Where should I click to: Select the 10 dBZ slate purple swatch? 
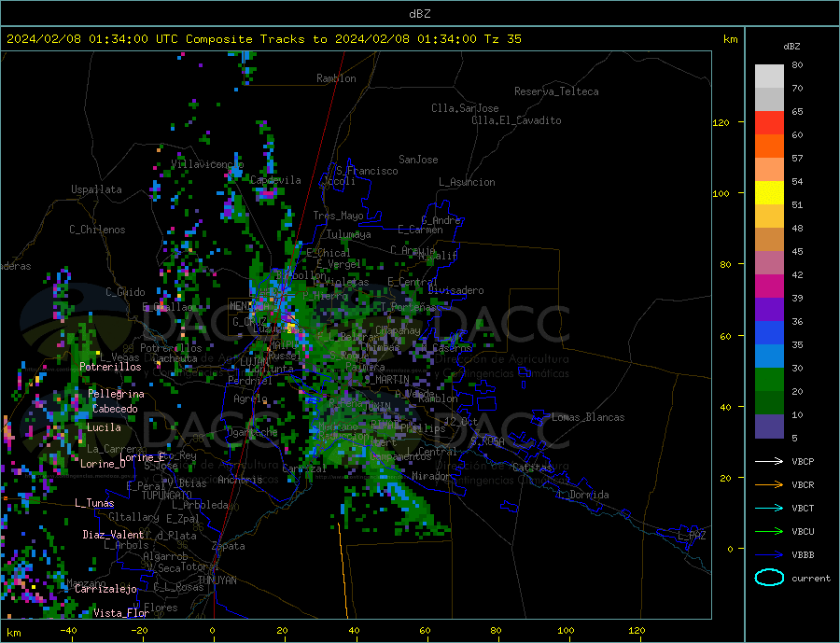point(769,426)
